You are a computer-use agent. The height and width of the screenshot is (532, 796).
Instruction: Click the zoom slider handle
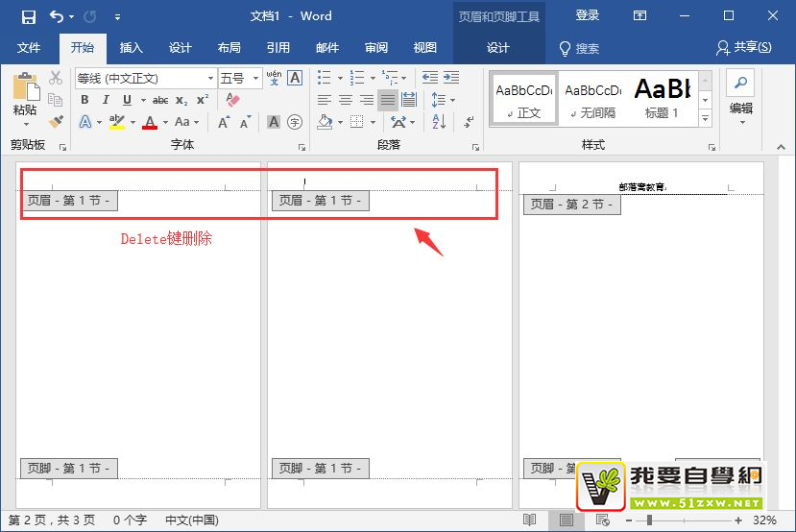(649, 520)
